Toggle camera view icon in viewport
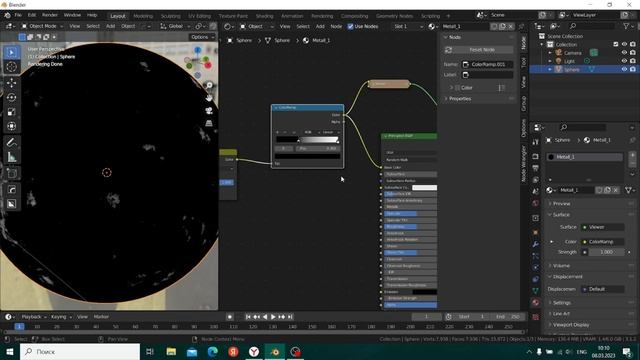 (x=209, y=111)
